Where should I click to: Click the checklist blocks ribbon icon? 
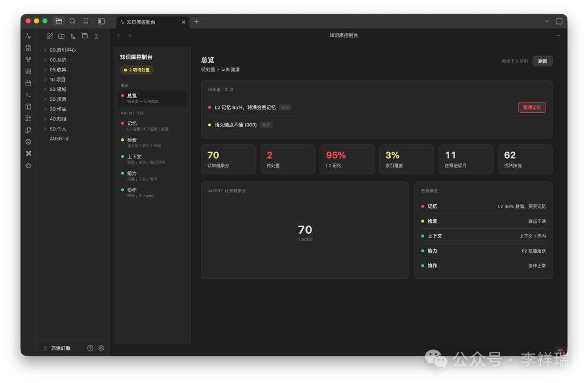click(x=28, y=118)
